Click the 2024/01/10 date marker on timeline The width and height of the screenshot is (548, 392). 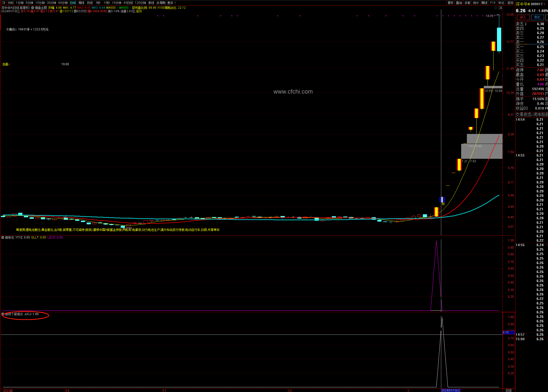tap(450, 390)
